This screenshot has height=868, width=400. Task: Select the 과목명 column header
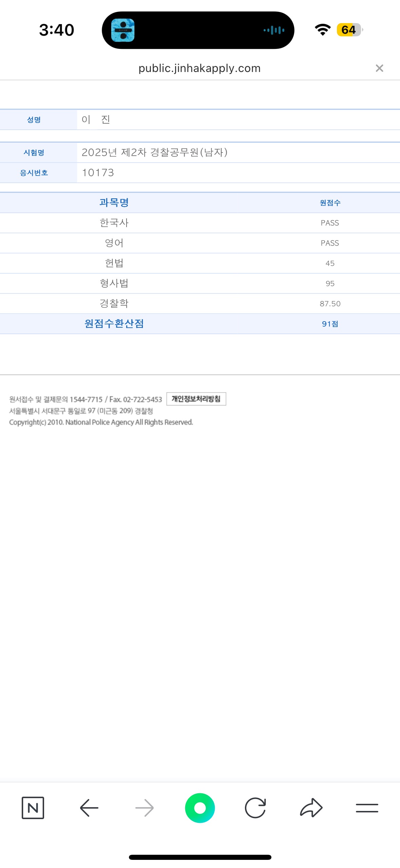tap(114, 202)
